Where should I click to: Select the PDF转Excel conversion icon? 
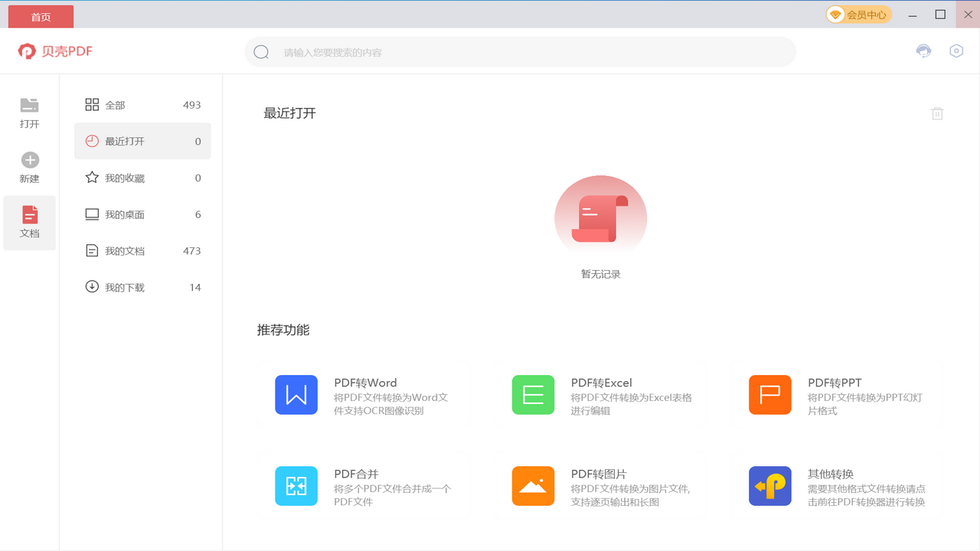click(533, 394)
